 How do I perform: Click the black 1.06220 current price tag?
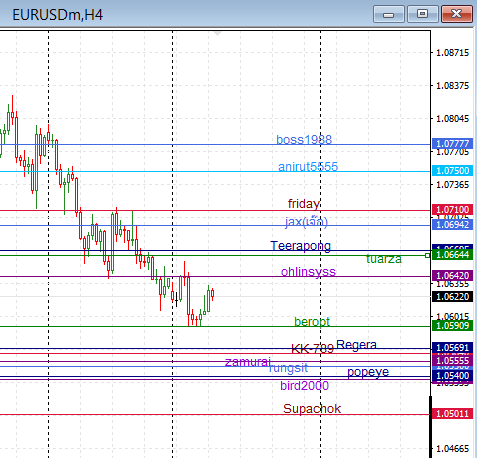point(452,296)
